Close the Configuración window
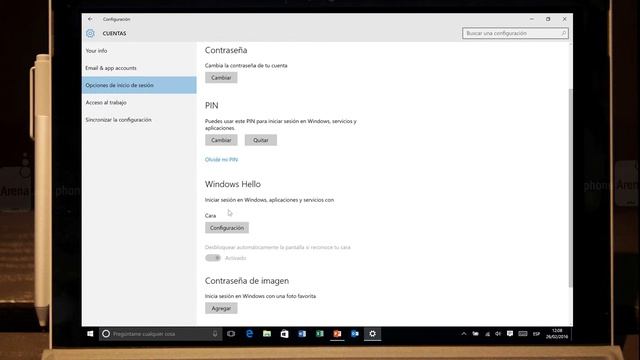Screen dimensions: 640x360 pos(564,19)
